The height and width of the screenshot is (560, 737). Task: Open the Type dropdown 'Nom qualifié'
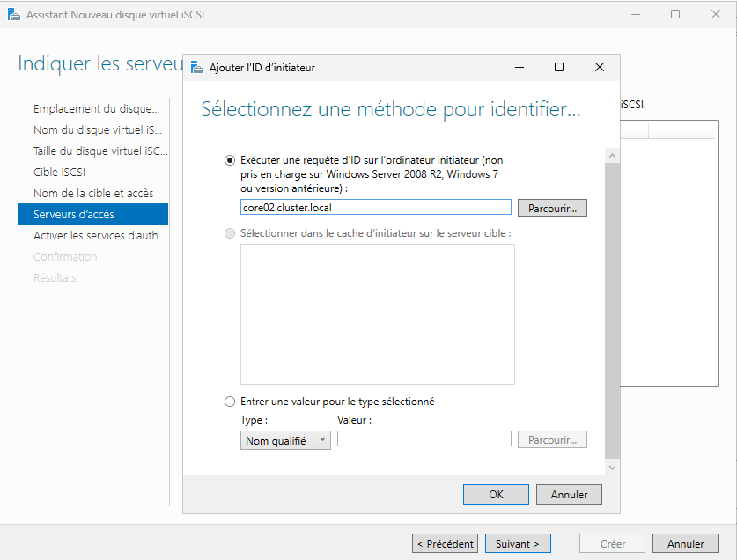(285, 440)
